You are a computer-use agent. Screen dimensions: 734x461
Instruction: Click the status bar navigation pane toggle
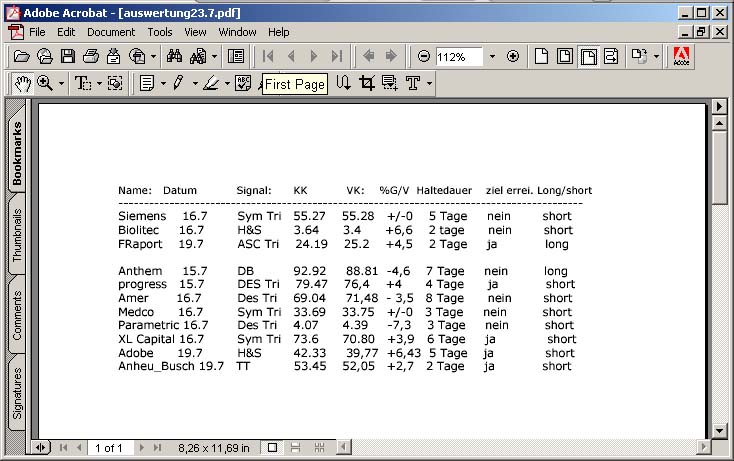[41, 448]
